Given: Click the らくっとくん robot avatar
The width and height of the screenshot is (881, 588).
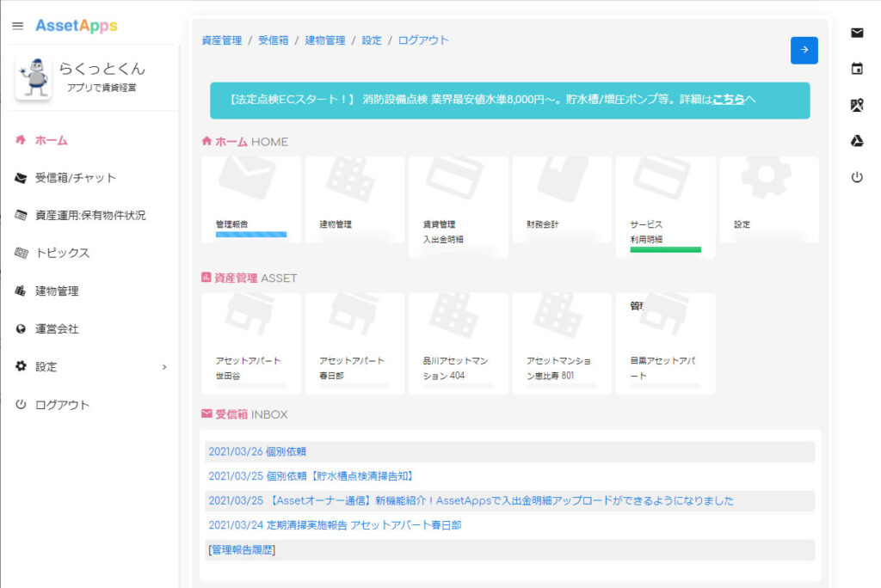Looking at the screenshot, I should pos(34,78).
